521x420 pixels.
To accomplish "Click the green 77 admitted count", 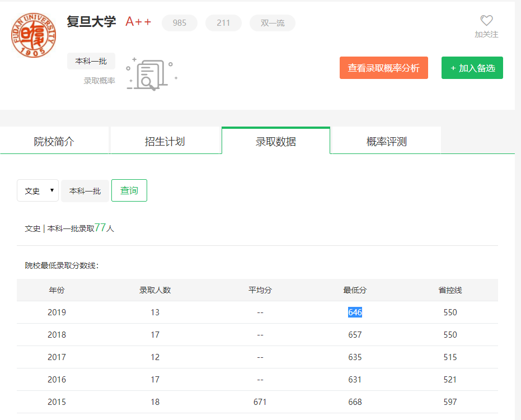I will [x=100, y=227].
